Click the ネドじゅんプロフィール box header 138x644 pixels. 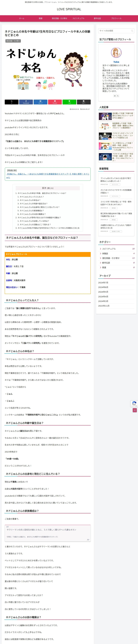[48, 254]
